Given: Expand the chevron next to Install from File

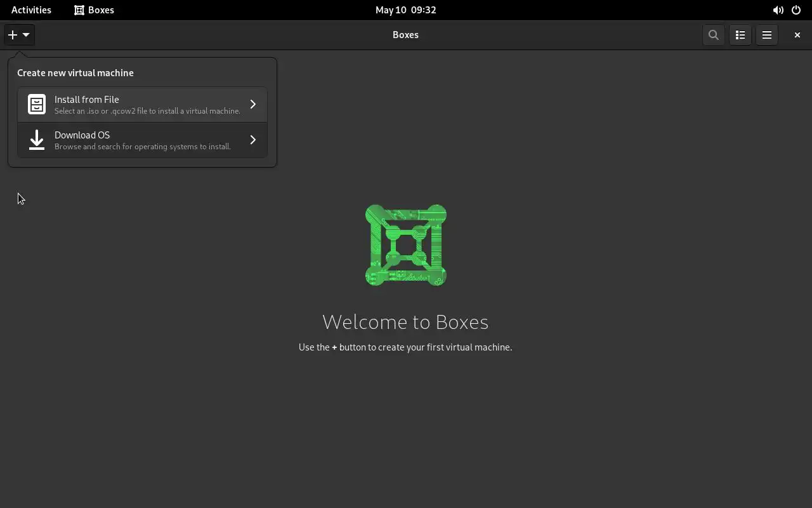Looking at the screenshot, I should click(x=252, y=104).
